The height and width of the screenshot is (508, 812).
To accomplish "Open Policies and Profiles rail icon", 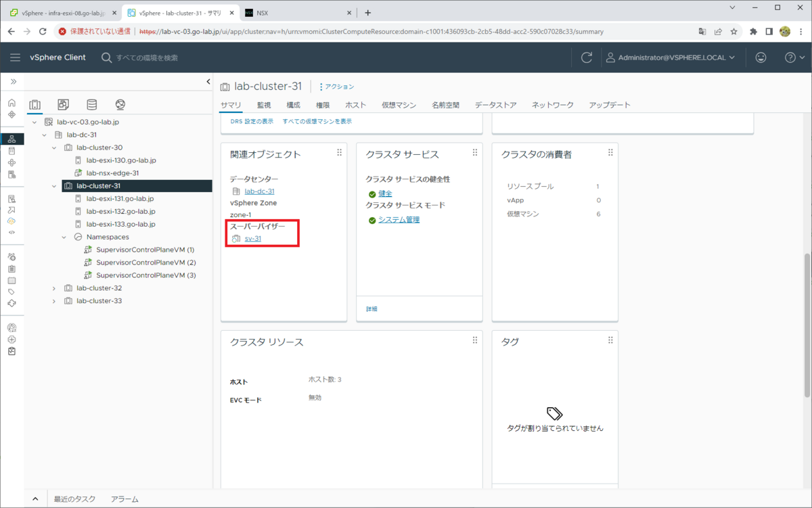I will (12, 199).
